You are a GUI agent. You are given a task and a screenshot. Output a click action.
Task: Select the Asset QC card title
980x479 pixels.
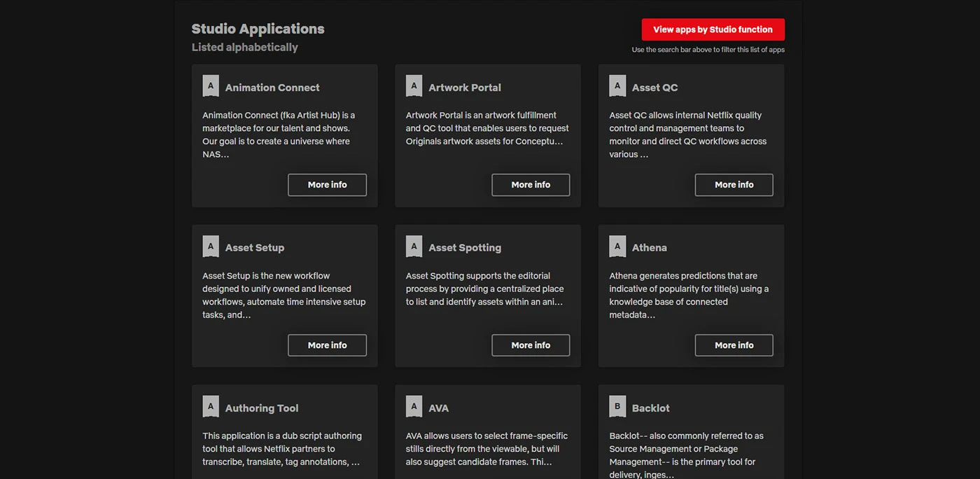click(x=654, y=88)
